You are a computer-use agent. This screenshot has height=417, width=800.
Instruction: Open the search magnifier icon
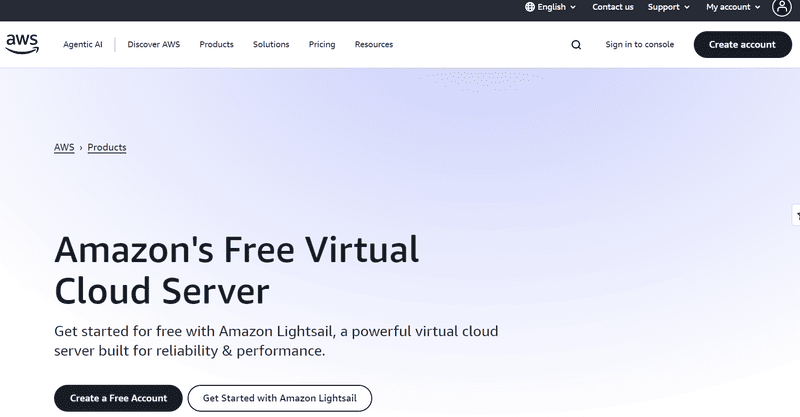(576, 45)
